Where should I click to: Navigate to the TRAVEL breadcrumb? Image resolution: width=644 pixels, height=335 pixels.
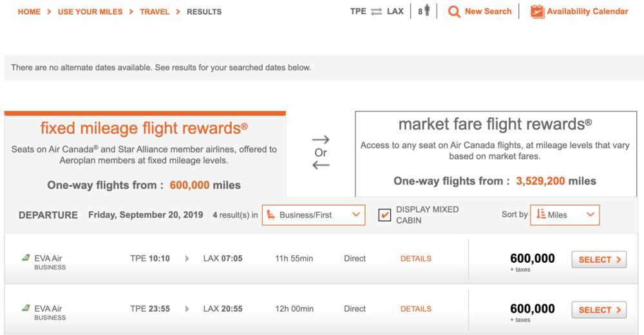(x=155, y=12)
